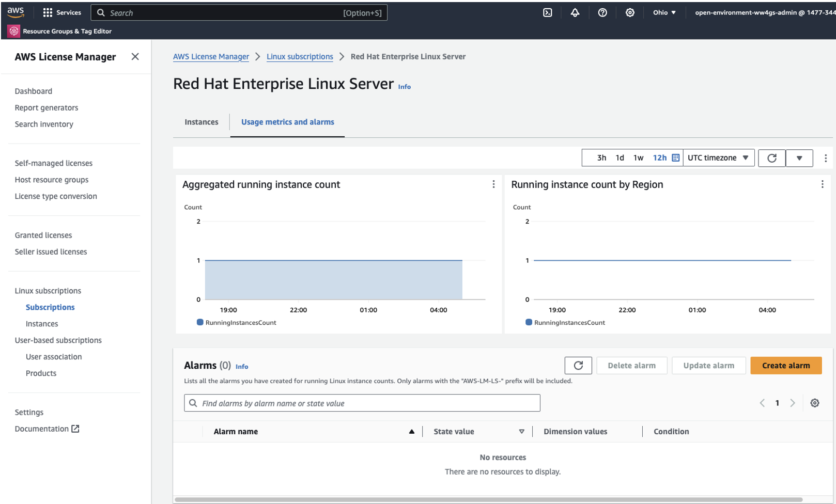836x504 pixels.
Task: Click the horizontal scrollbar at the bottom
Action: (488, 499)
